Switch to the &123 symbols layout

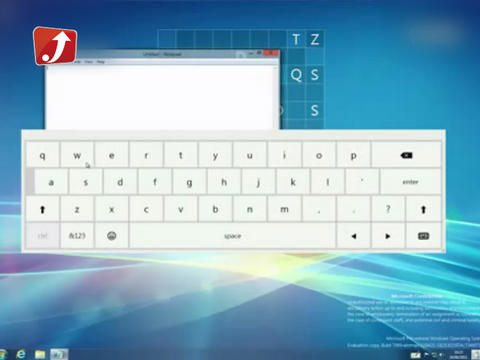coord(77,236)
